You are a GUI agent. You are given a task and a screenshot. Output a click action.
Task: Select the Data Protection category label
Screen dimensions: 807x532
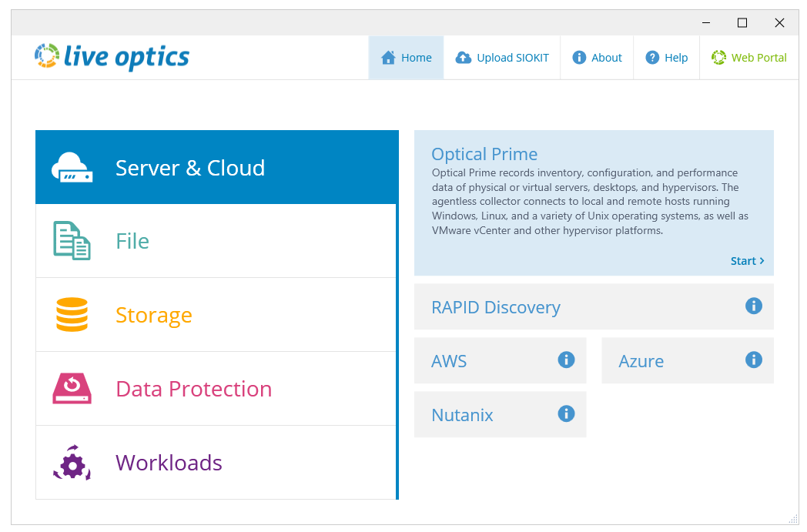[193, 389]
